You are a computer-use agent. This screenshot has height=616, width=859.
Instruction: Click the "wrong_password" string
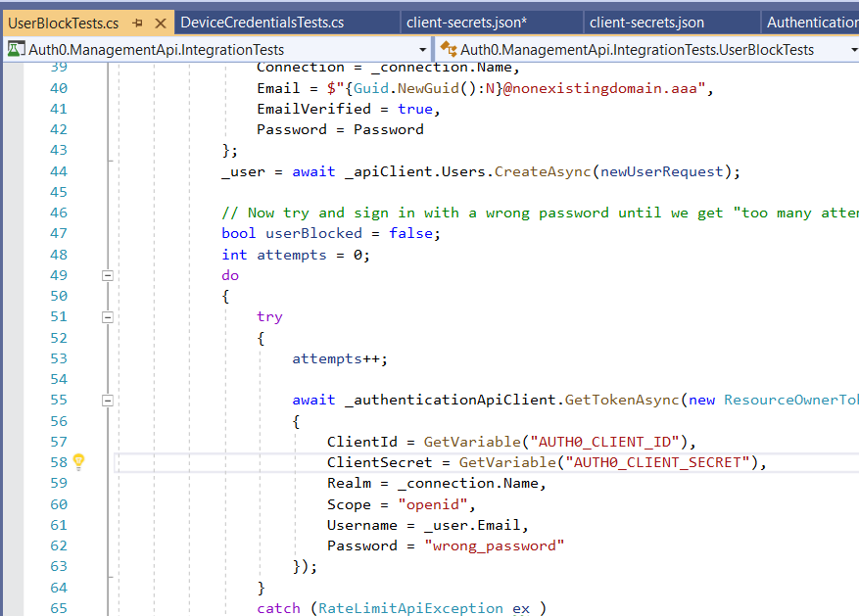click(x=494, y=545)
